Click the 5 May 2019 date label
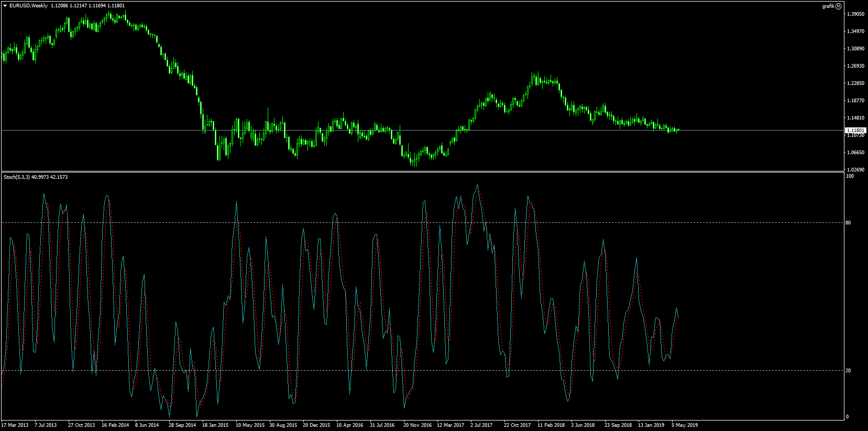The height and width of the screenshot is (431, 868). click(685, 425)
